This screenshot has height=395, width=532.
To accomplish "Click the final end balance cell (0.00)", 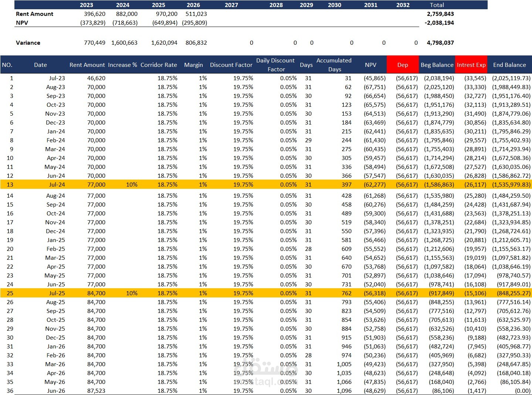I will (x=523, y=391).
